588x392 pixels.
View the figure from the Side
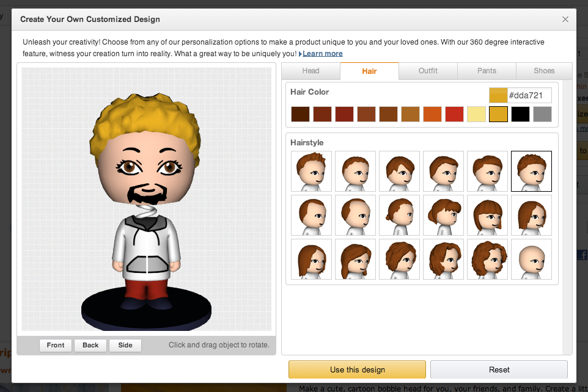click(125, 345)
